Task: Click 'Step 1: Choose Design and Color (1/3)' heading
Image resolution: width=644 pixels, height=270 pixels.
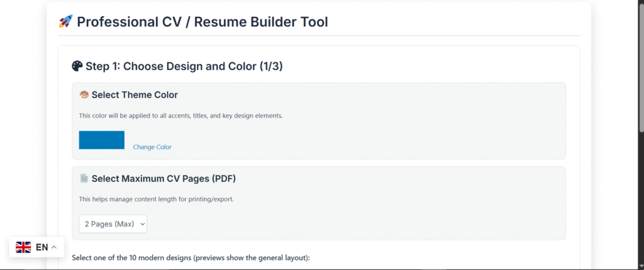Action: point(184,66)
